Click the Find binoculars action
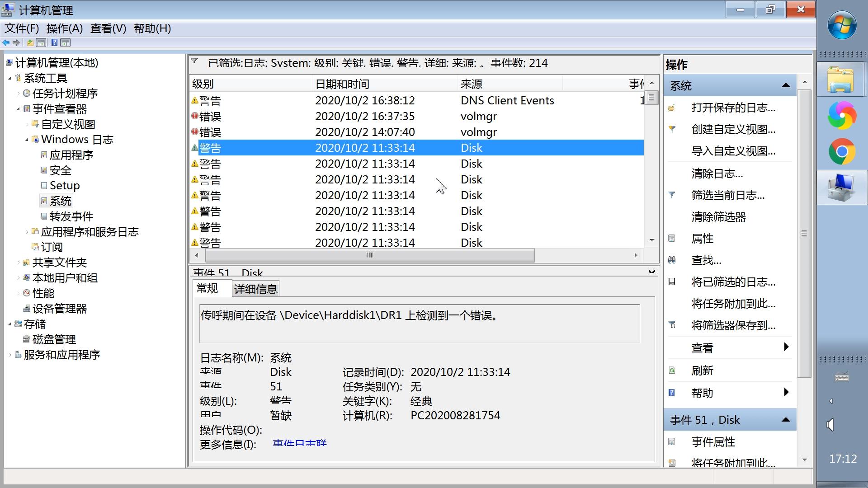 (x=706, y=260)
